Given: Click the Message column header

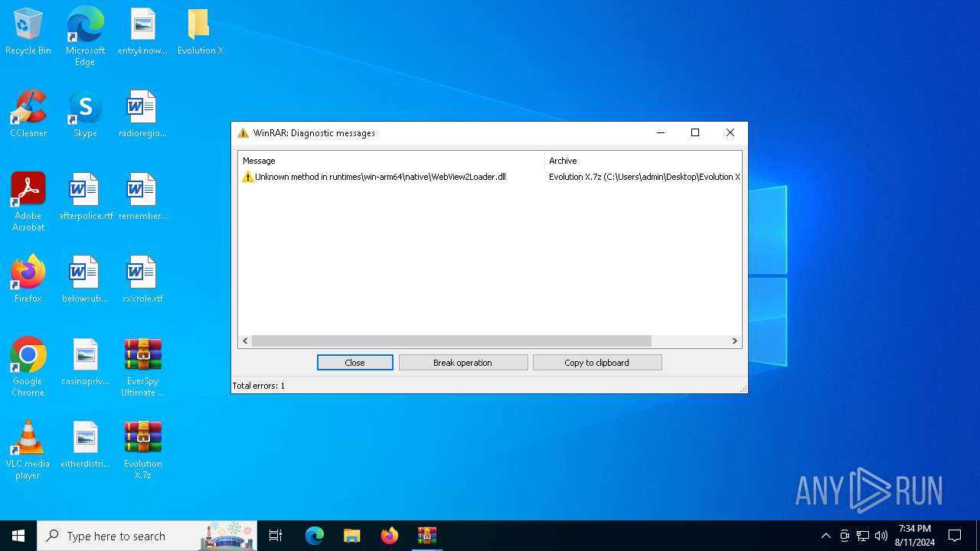Looking at the screenshot, I should 391,161.
